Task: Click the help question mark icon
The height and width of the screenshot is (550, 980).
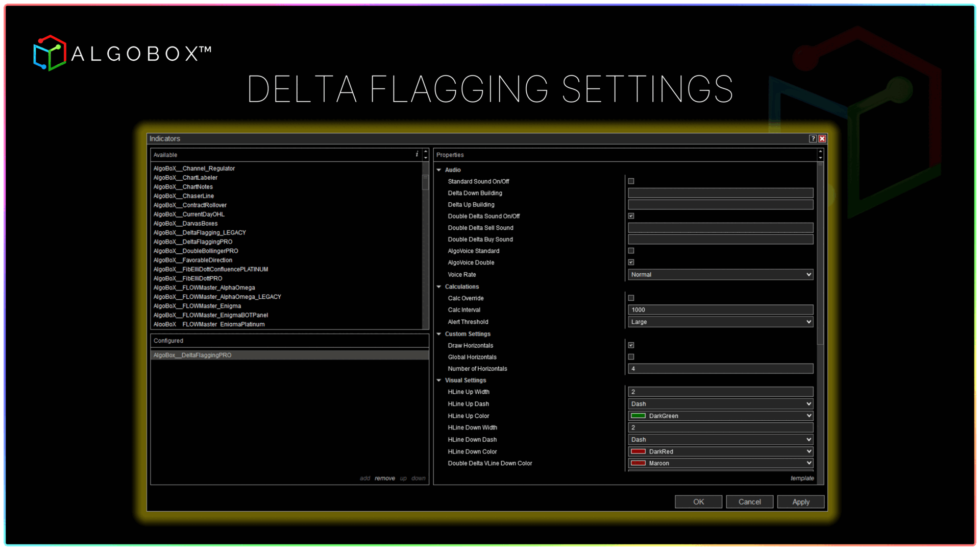Action: (x=813, y=139)
